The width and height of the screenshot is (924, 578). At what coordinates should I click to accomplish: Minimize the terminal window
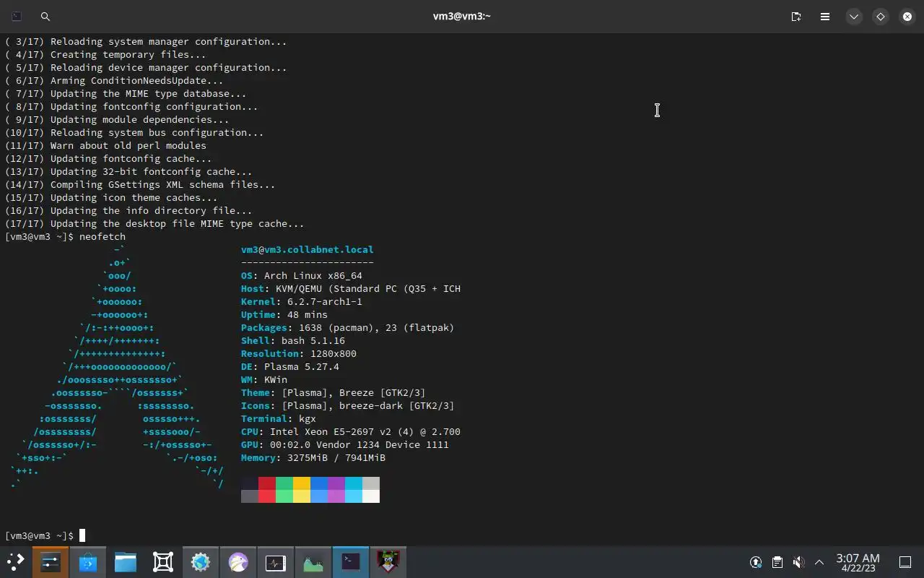854,17
